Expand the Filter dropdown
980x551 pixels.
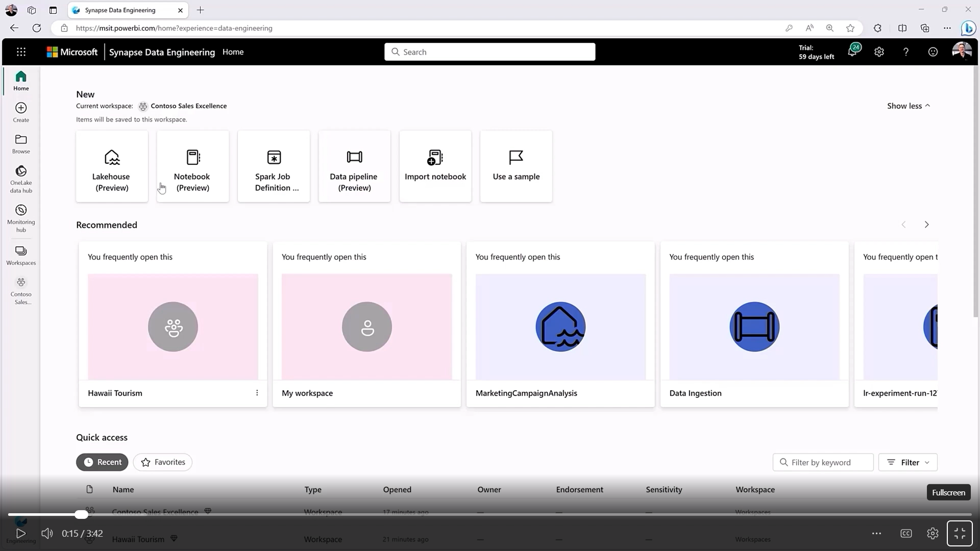coord(908,462)
